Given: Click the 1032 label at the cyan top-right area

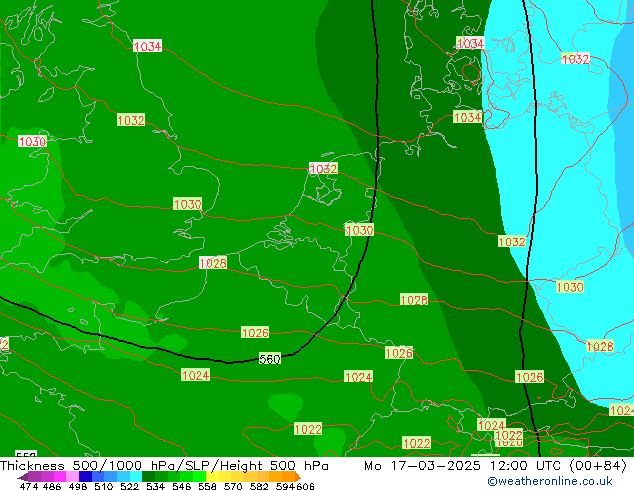Looking at the screenshot, I should coord(576,59).
